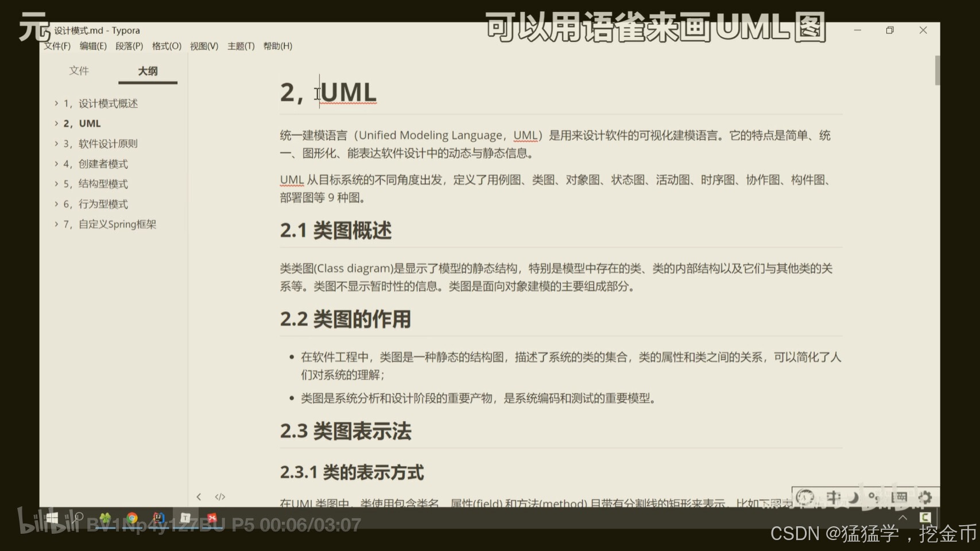Screen dimensions: 980x551
Task: Open input method settings gear
Action: point(924,497)
